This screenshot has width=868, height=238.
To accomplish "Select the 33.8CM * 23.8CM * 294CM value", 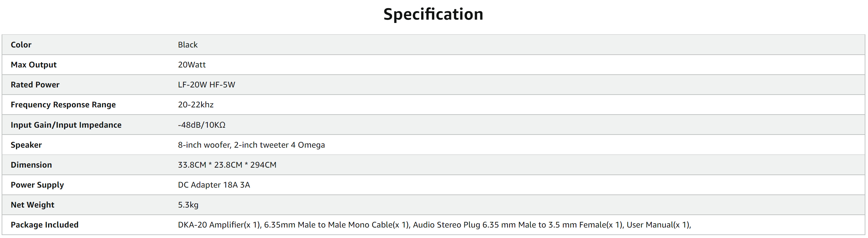I will click(x=227, y=165).
